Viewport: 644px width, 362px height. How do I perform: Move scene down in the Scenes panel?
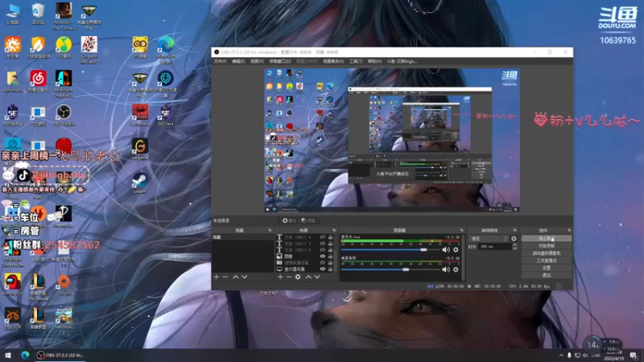[245, 277]
